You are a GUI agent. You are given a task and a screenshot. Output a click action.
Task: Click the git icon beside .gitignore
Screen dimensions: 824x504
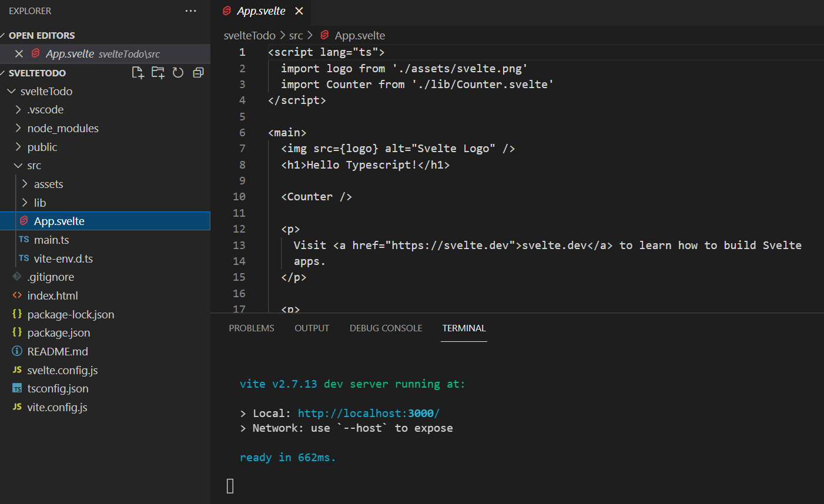(x=17, y=277)
